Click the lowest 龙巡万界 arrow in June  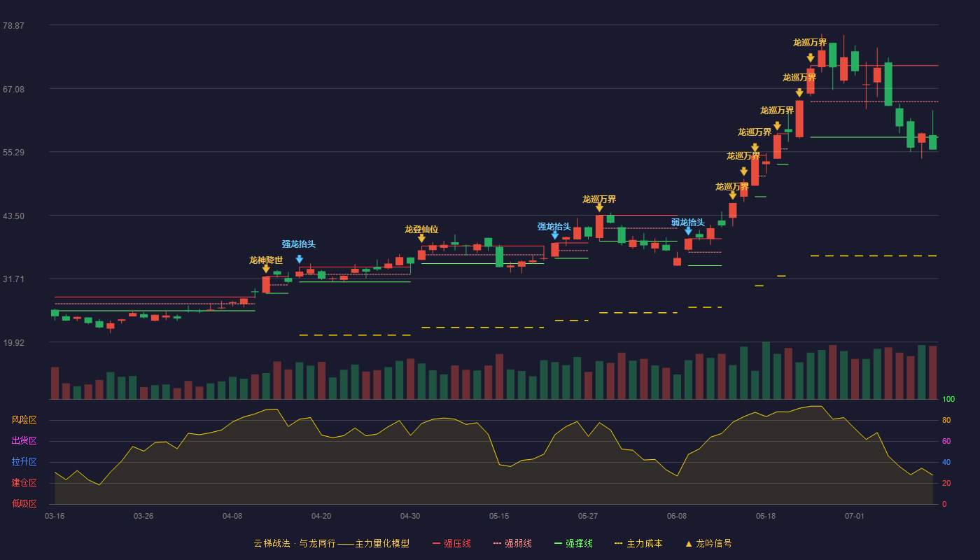coord(733,195)
